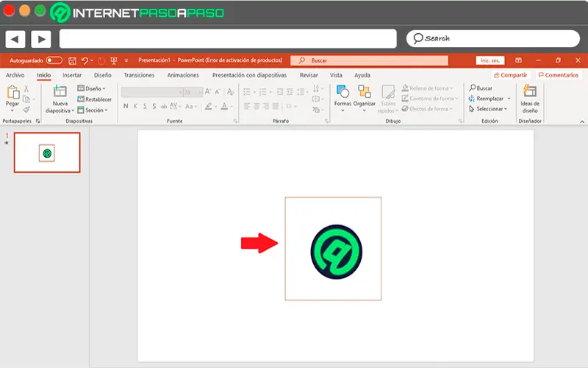Undo last action with arrow icon
588x368 pixels.
85,60
